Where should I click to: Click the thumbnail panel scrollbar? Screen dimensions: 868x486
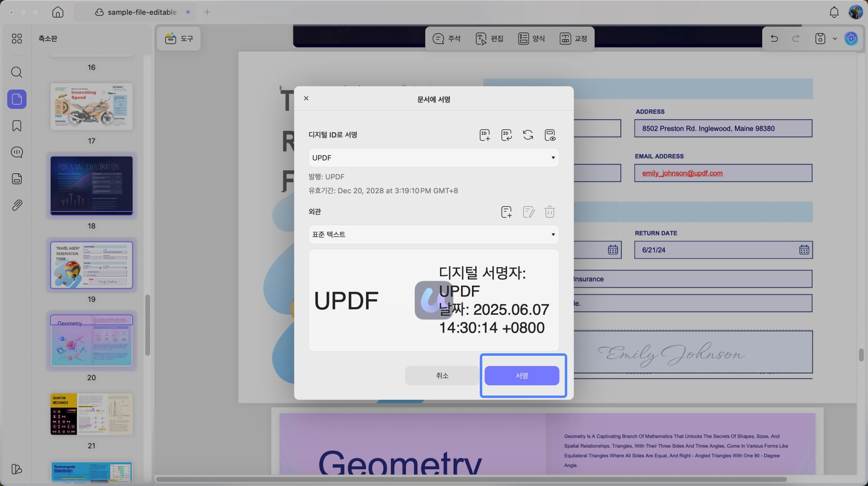[x=147, y=325]
